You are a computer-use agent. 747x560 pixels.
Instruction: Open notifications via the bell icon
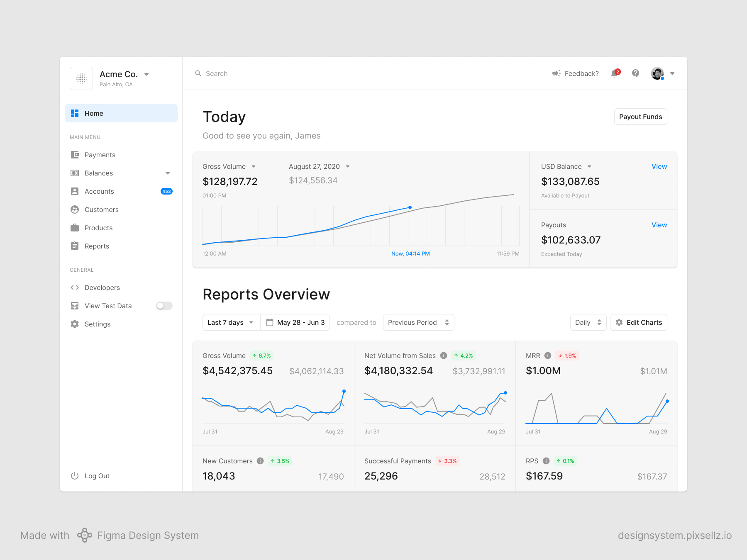614,73
